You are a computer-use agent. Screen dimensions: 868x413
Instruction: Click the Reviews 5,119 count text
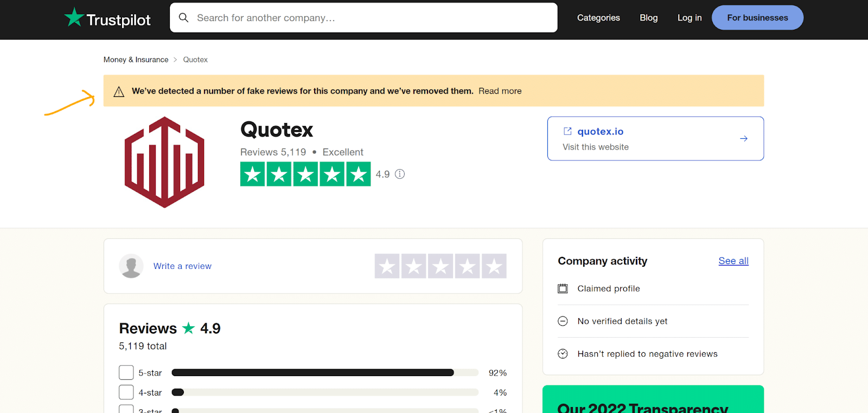pyautogui.click(x=273, y=152)
